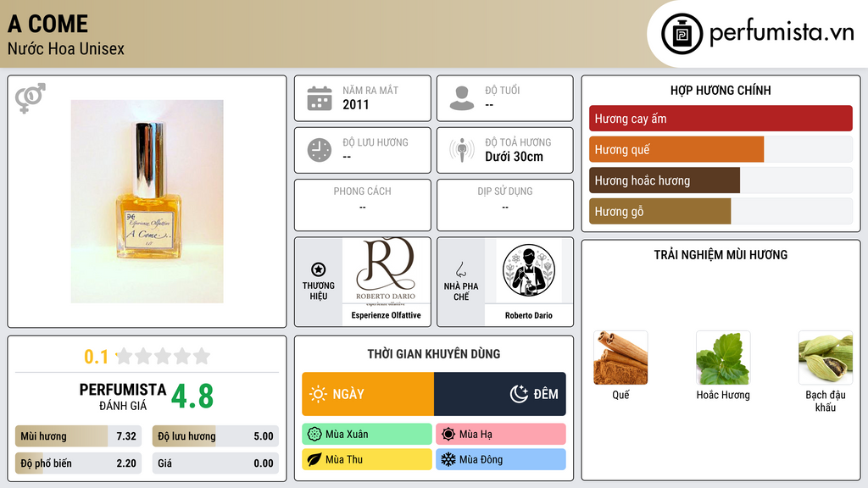The image size is (868, 488).
Task: Choose the Mùa Đông season chip
Action: pos(501,459)
